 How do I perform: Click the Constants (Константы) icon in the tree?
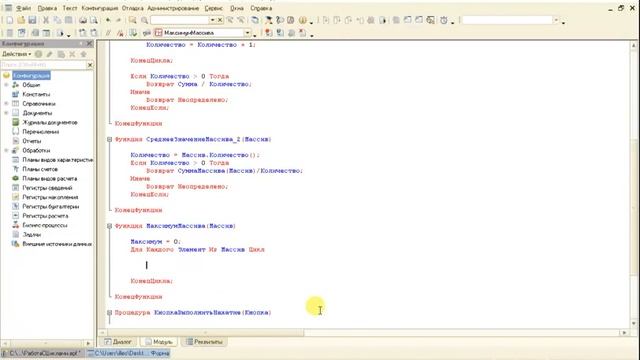coord(16,94)
